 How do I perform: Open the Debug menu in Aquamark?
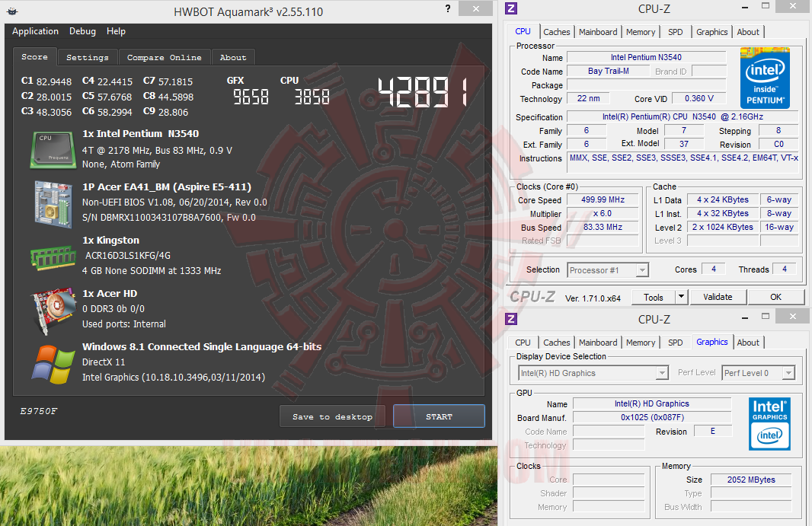point(82,31)
